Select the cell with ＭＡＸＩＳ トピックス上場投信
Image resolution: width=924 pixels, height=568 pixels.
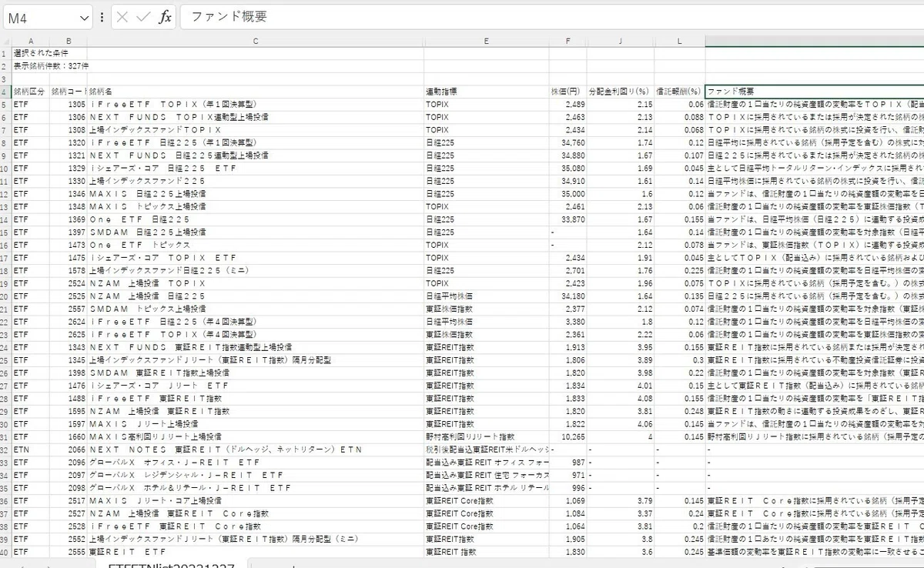pos(256,206)
